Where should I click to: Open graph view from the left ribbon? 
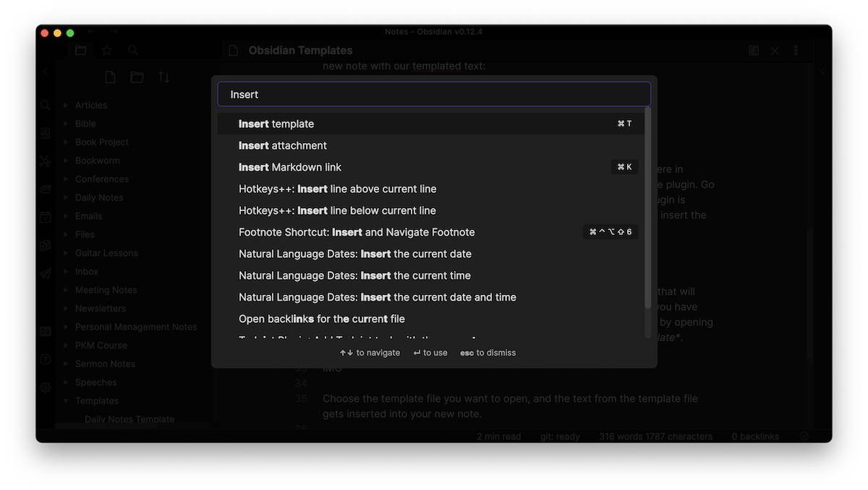pos(46,160)
